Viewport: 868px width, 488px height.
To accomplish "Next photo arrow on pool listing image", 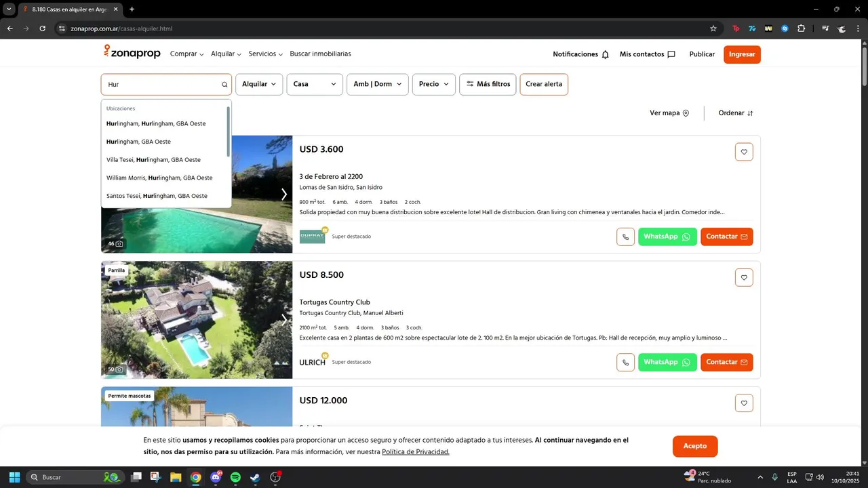I will click(284, 195).
